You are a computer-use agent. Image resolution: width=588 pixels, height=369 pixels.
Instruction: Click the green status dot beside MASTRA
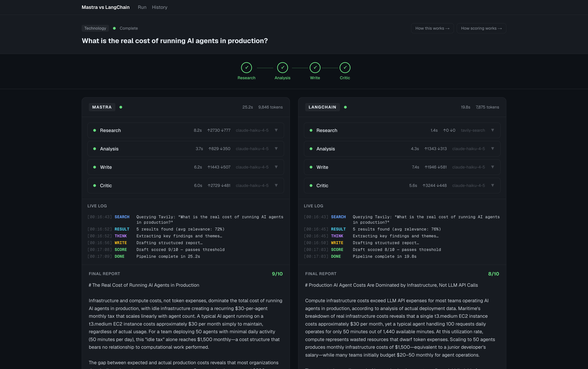point(121,107)
